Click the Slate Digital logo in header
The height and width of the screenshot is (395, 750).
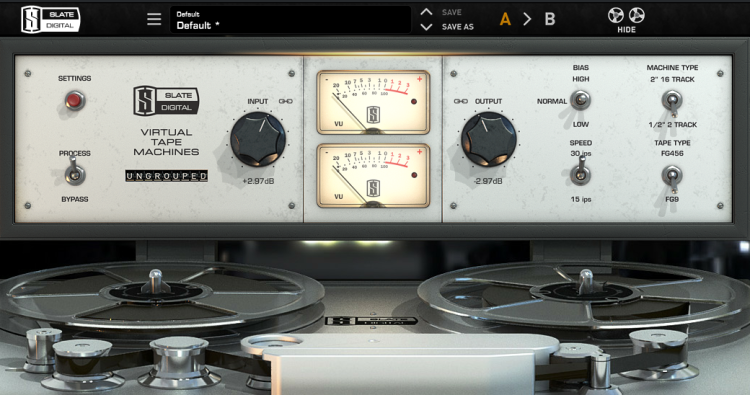point(51,20)
